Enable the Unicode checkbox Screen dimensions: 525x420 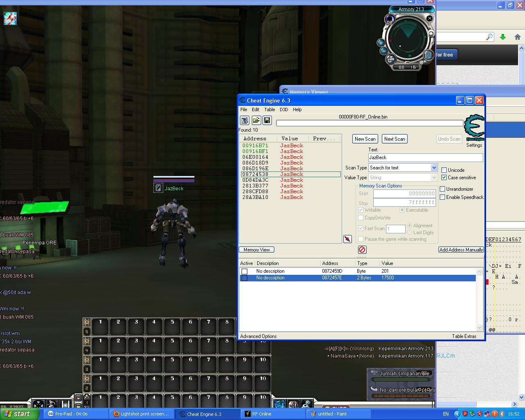click(444, 170)
